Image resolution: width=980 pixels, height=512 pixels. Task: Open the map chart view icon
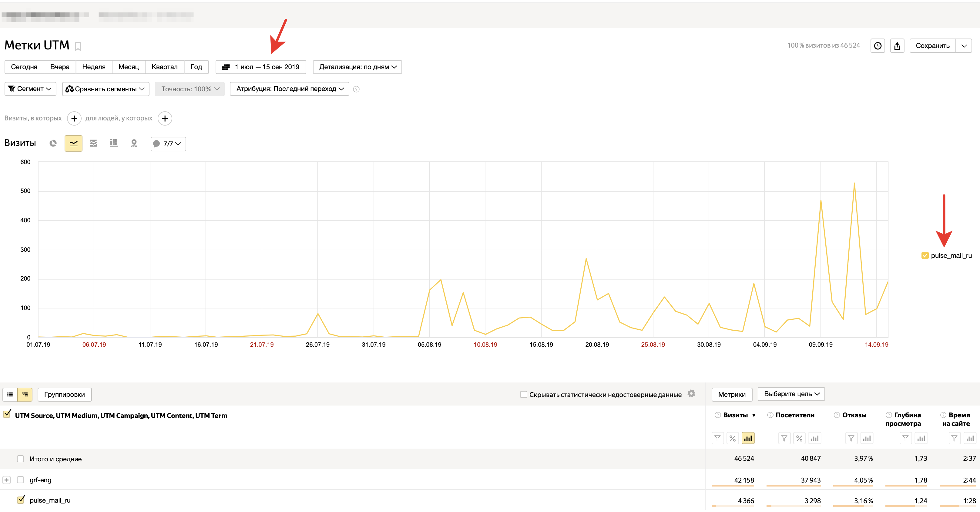134,143
